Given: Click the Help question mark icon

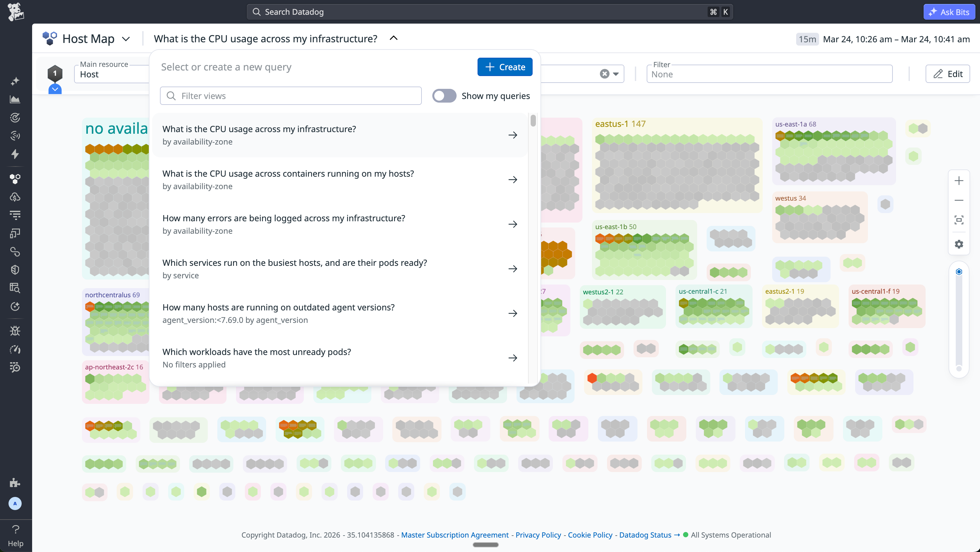Looking at the screenshot, I should [16, 529].
